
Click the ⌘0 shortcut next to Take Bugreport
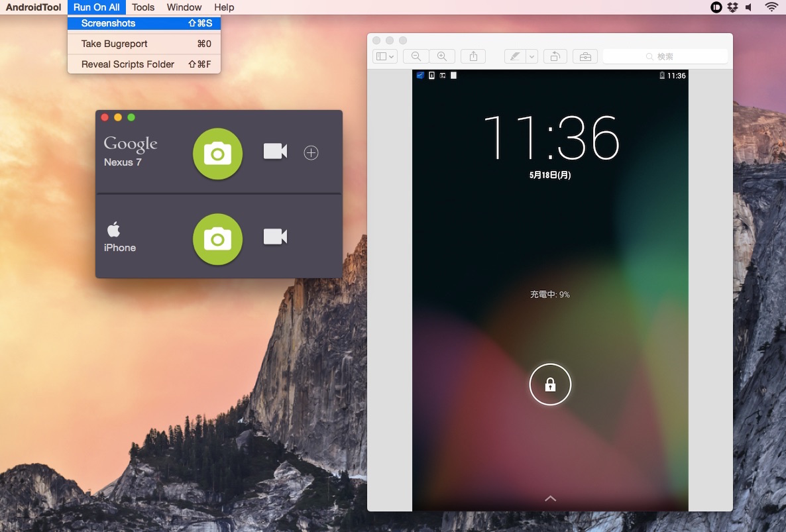pyautogui.click(x=204, y=44)
